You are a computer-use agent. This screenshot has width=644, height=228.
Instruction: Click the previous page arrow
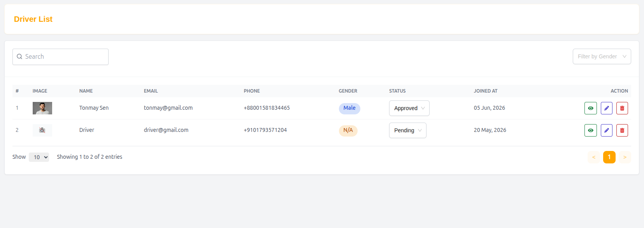[x=593, y=157]
